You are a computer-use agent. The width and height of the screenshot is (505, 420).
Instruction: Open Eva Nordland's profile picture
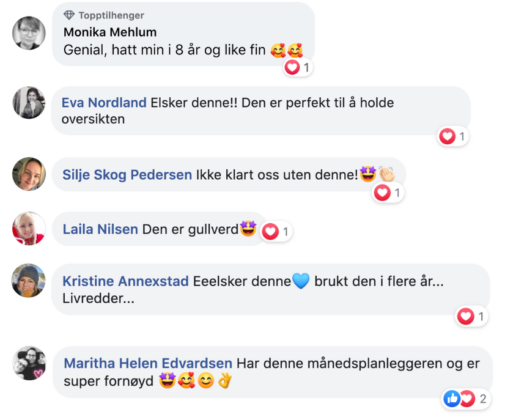pos(29,103)
